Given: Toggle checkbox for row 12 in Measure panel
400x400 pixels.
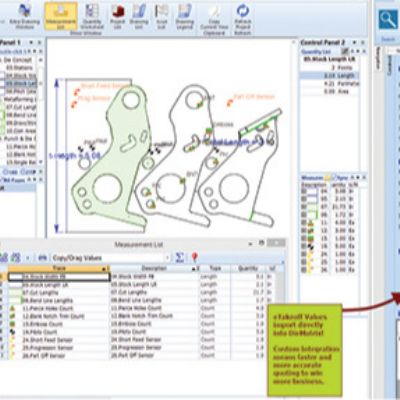Looking at the screenshot, I should (304, 231).
